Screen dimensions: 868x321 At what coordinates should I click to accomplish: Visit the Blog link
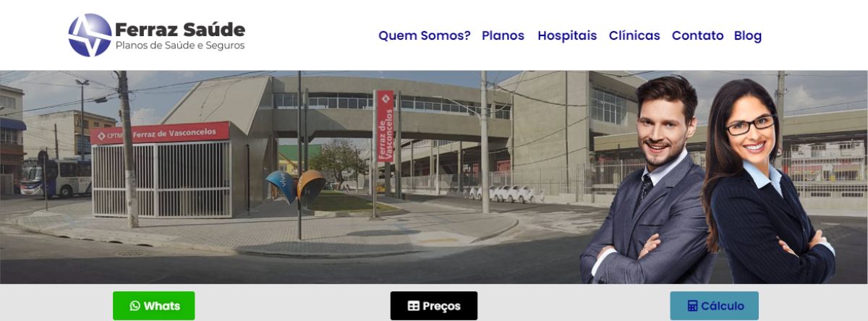coord(748,35)
